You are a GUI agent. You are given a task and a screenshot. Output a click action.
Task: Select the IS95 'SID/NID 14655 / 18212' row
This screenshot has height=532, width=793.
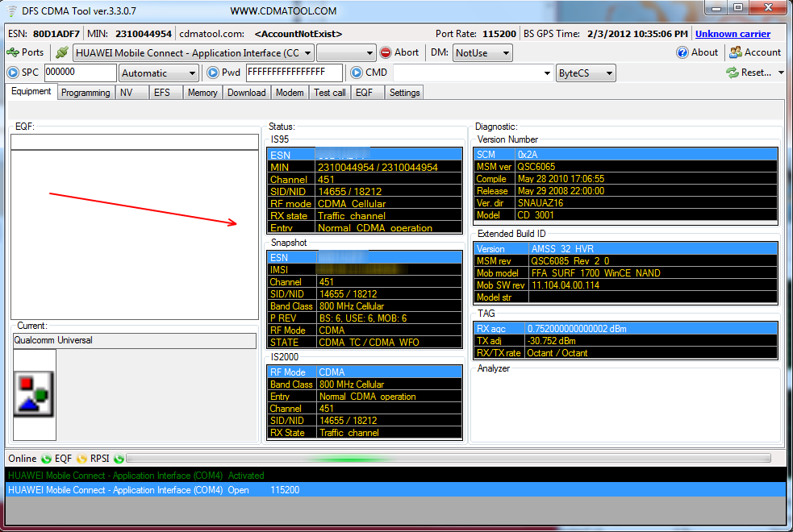(x=364, y=192)
